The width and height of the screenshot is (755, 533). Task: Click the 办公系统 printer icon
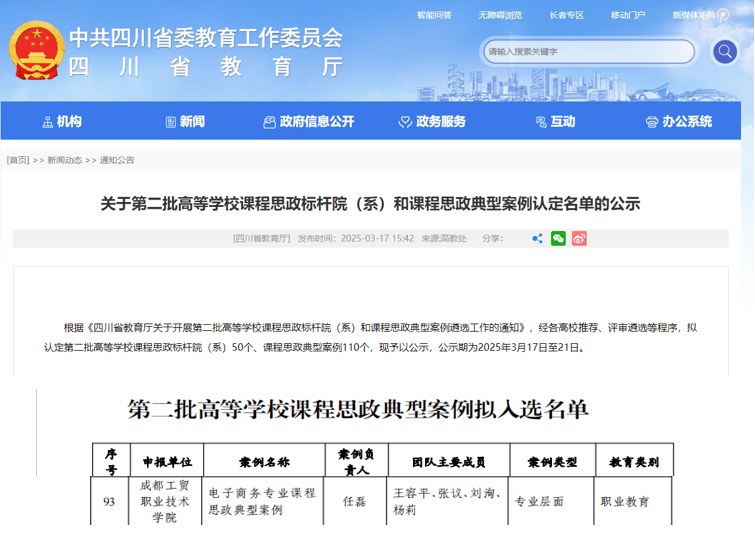point(651,122)
